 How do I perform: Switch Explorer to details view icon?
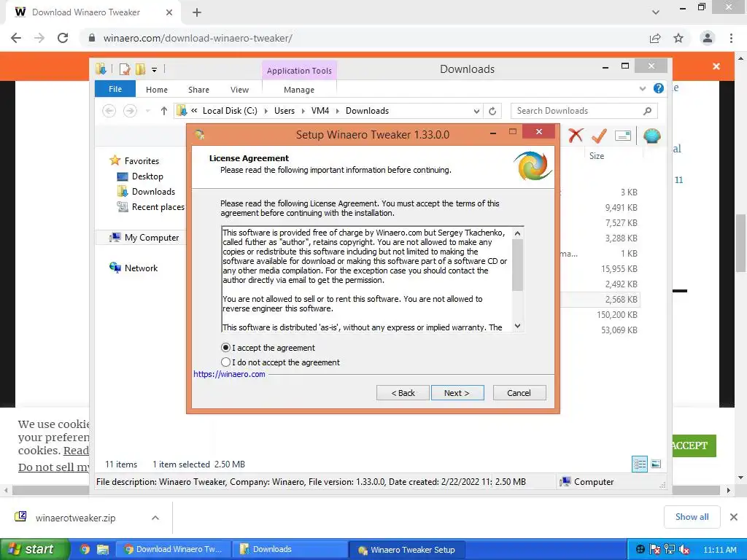640,464
